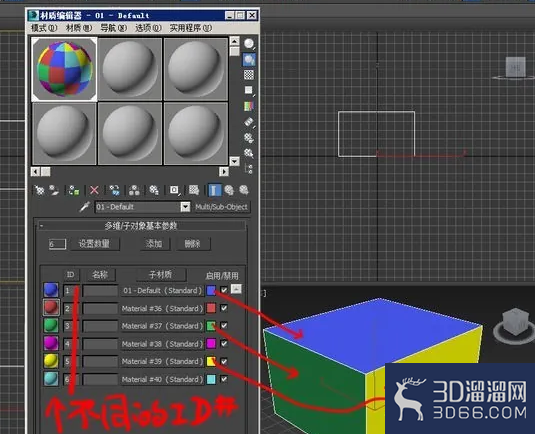
Task: Toggle the checkered Background icon
Action: coord(249,75)
